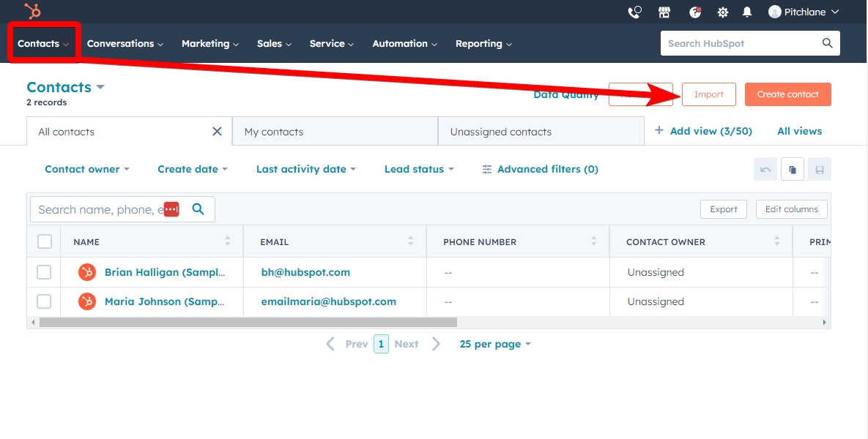Expand the Lead status filter dropdown
868x439 pixels.
pos(418,169)
